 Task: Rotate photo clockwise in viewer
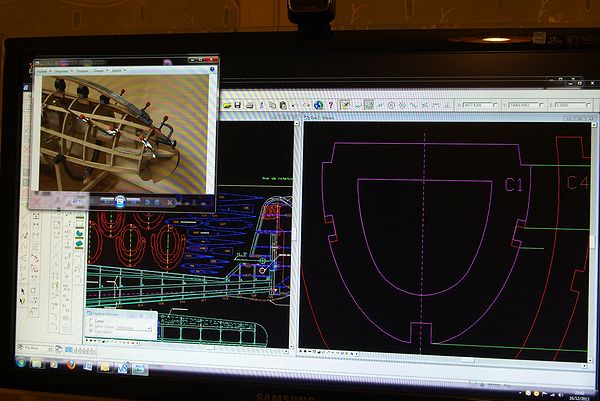point(157,202)
